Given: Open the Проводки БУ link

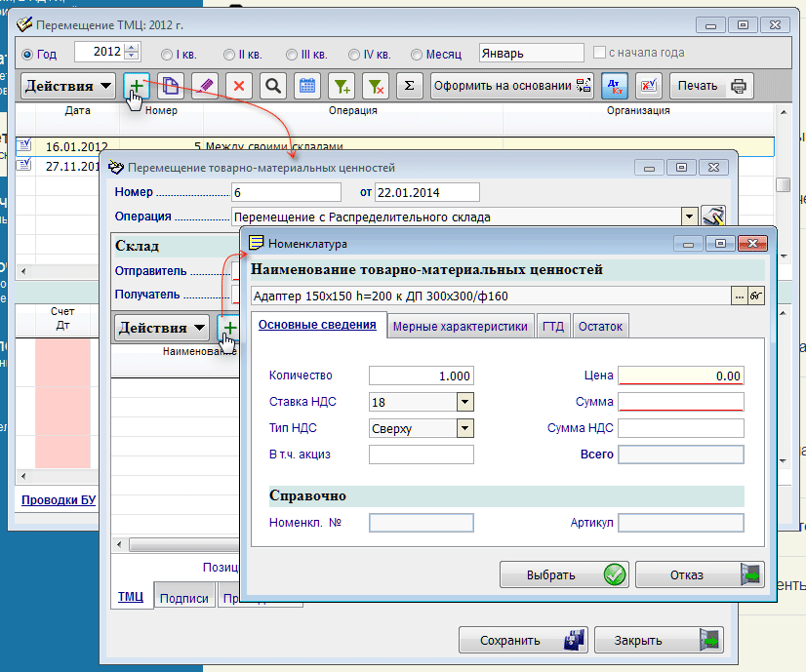Looking at the screenshot, I should coord(59,500).
